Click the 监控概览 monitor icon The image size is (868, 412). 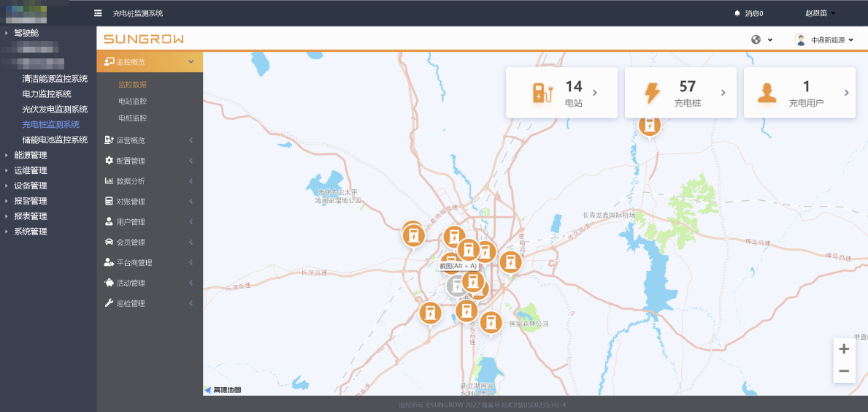coord(109,61)
